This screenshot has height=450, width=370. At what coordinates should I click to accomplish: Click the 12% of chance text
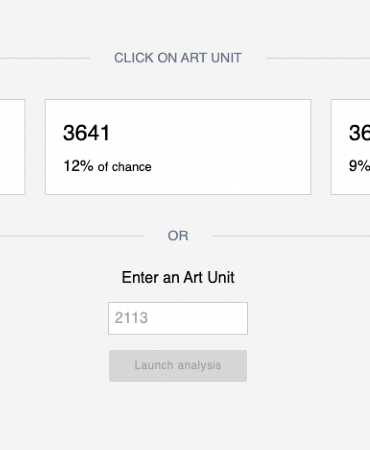[x=107, y=166]
